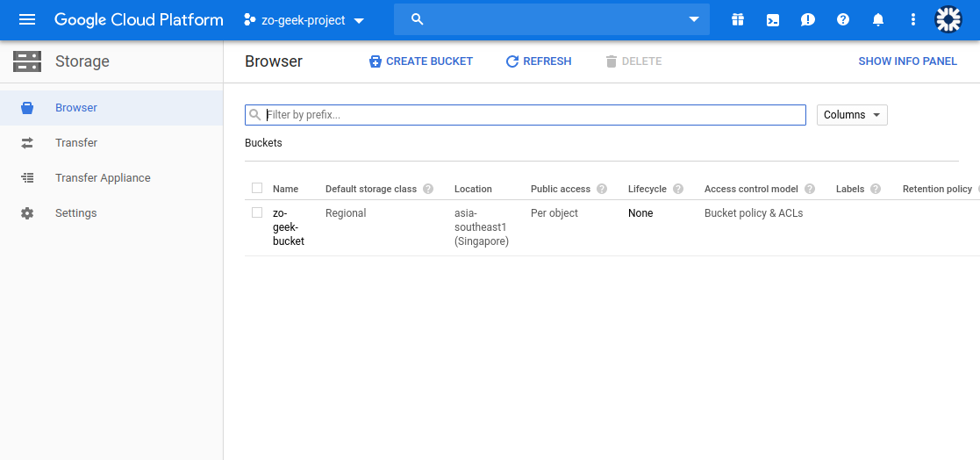Click the user account avatar
The height and width of the screenshot is (460, 980).
click(x=948, y=19)
